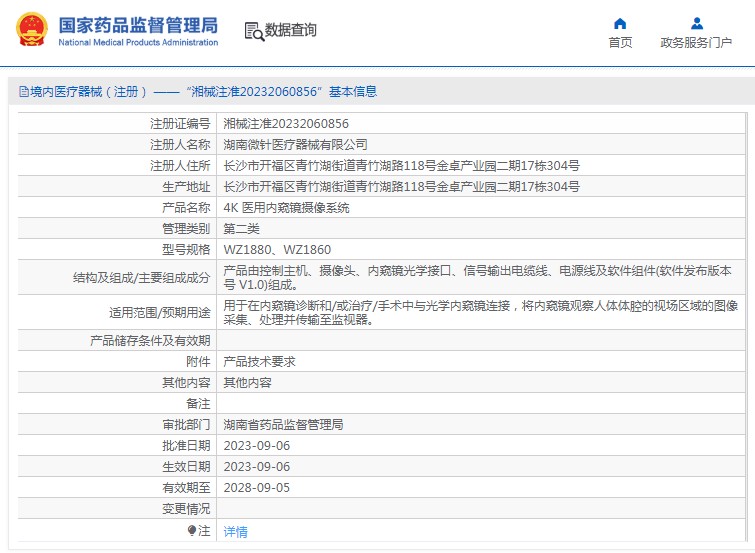The image size is (755, 553).
Task: Click the 审批部门 label
Action: click(186, 424)
